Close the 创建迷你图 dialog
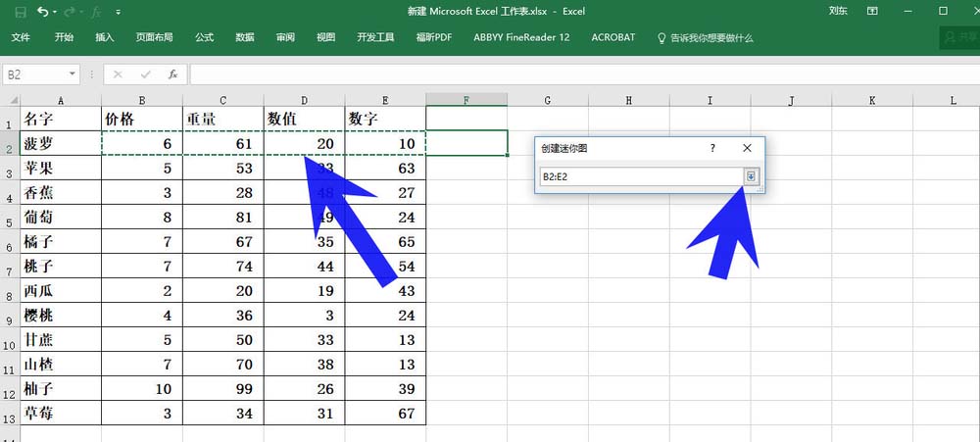This screenshot has width=980, height=442. 747,148
